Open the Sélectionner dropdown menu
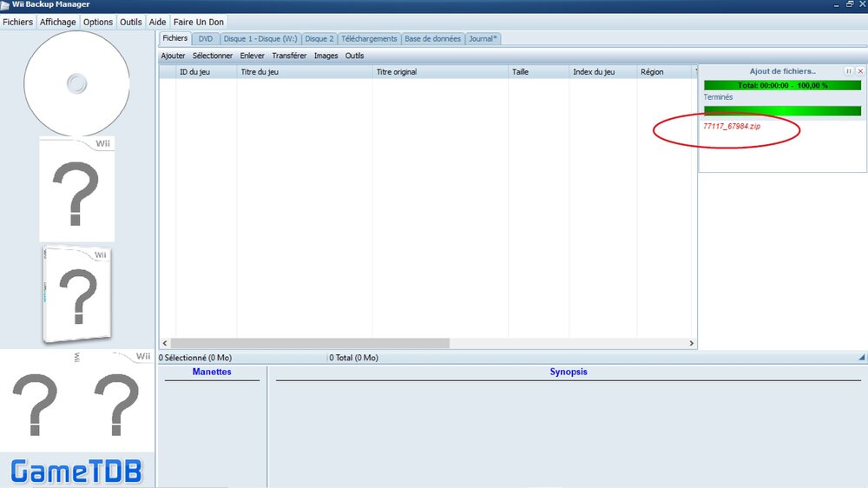 213,56
